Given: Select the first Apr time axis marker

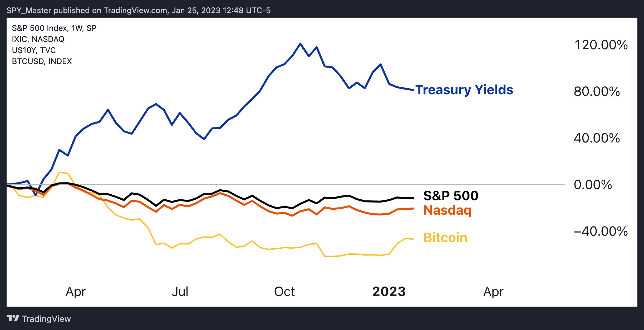Looking at the screenshot, I should tap(76, 292).
